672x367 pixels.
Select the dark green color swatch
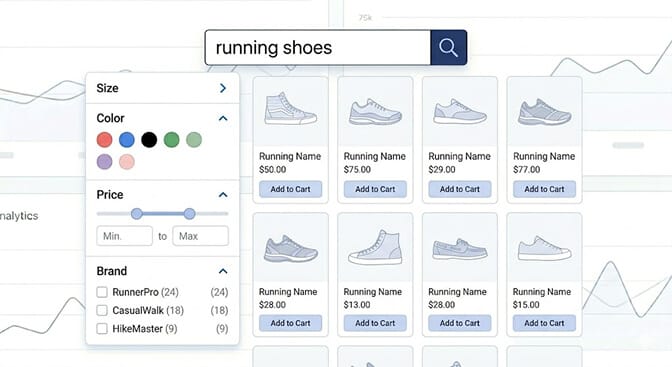pos(171,140)
